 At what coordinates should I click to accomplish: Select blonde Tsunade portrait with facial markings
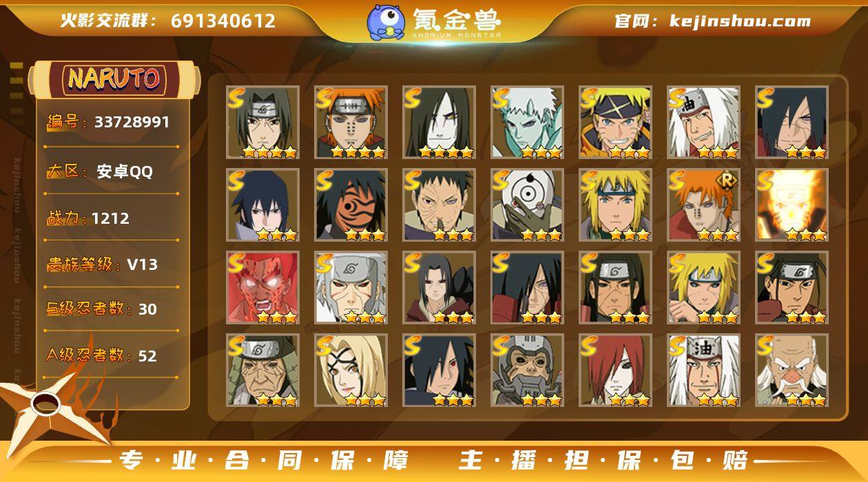(351, 370)
